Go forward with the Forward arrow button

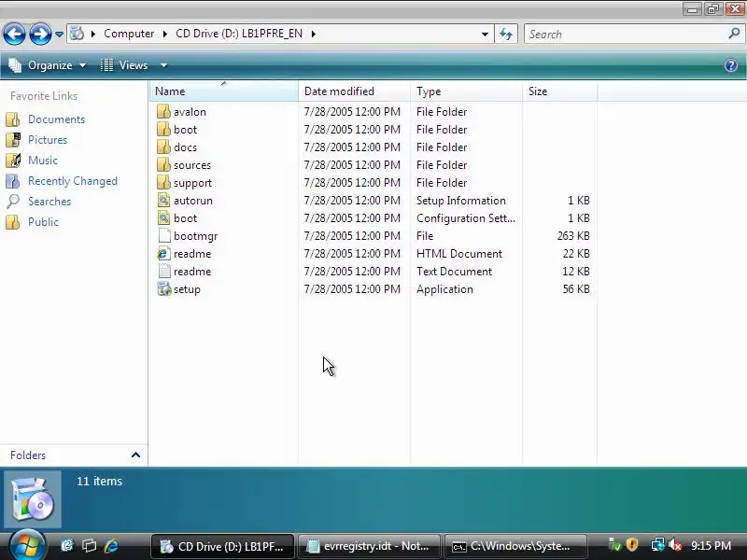click(40, 34)
